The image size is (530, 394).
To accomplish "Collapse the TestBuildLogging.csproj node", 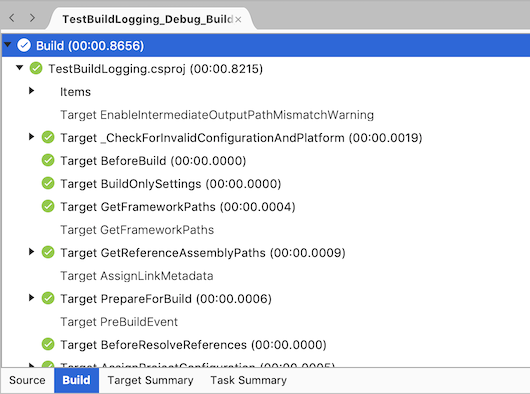I will pyautogui.click(x=20, y=68).
